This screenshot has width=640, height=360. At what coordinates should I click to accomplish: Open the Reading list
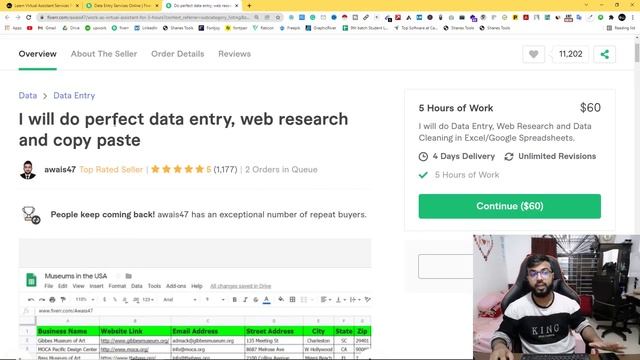pos(621,28)
